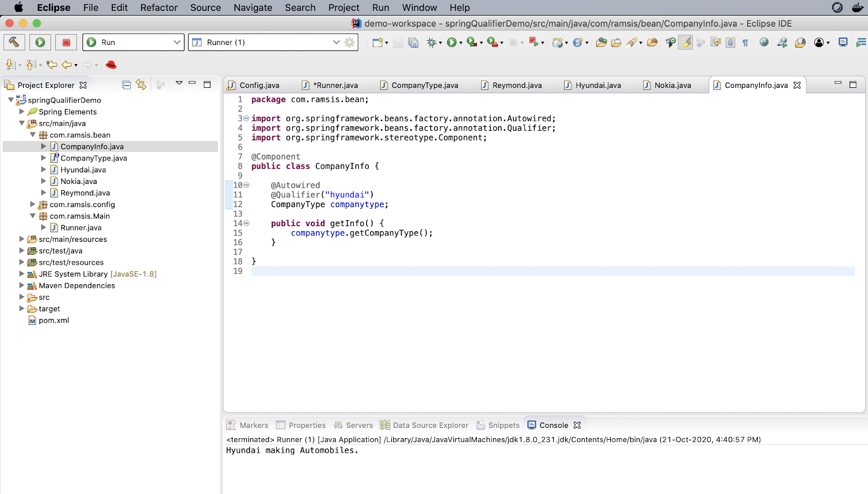Click the Debug bug icon in the toolbar
This screenshot has width=868, height=494.
click(x=431, y=42)
